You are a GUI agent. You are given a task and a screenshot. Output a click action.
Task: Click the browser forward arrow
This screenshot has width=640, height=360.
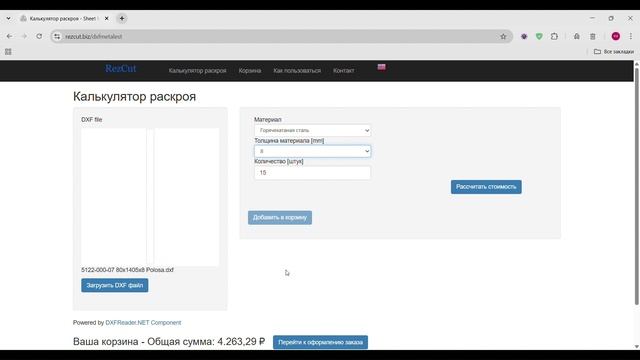(24, 36)
